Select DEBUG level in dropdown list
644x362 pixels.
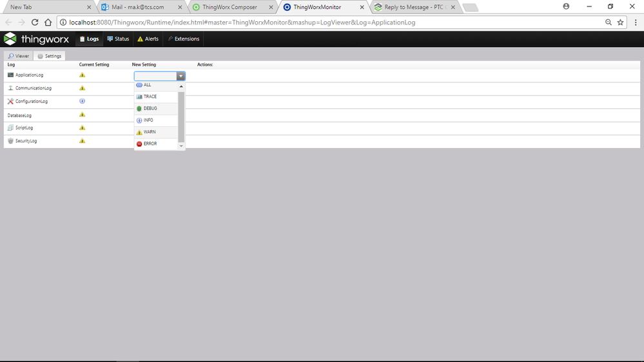[156, 108]
